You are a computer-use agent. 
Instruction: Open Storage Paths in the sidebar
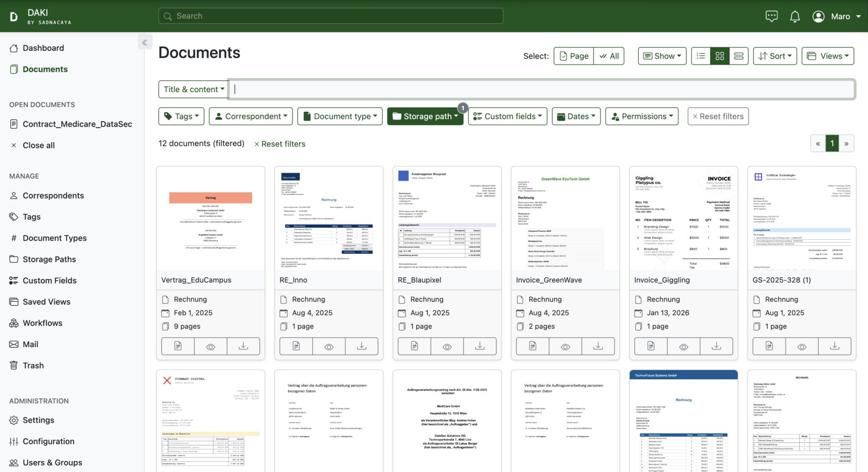point(49,259)
